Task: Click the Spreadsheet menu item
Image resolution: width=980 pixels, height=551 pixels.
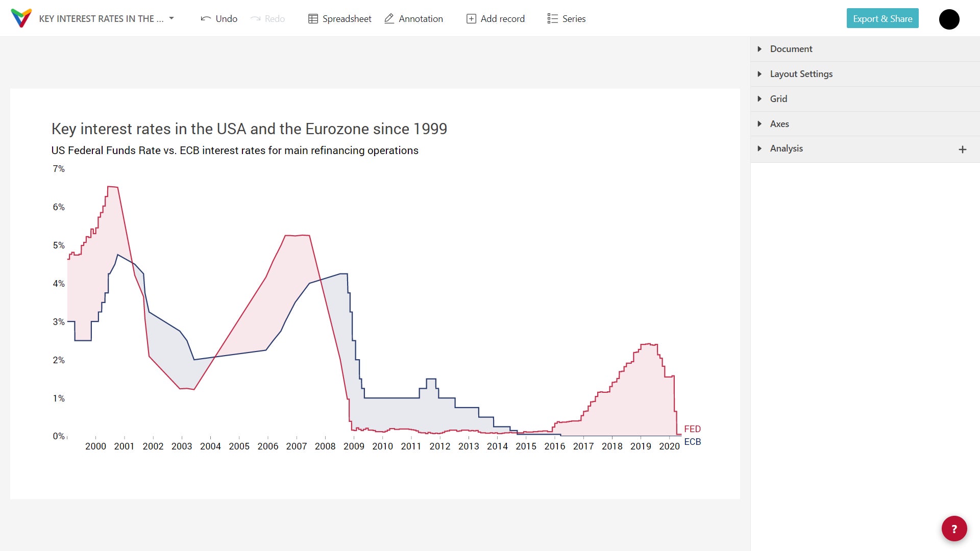Action: [340, 18]
